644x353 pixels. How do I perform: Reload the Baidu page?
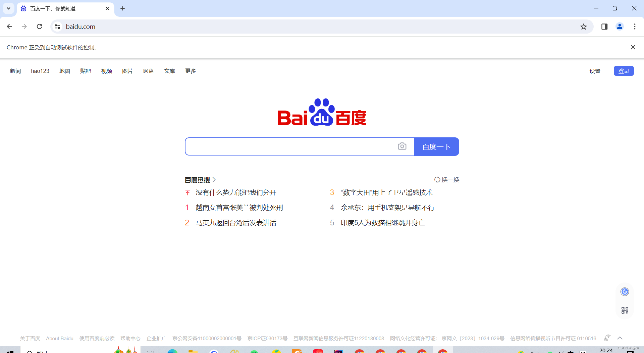pyautogui.click(x=39, y=27)
